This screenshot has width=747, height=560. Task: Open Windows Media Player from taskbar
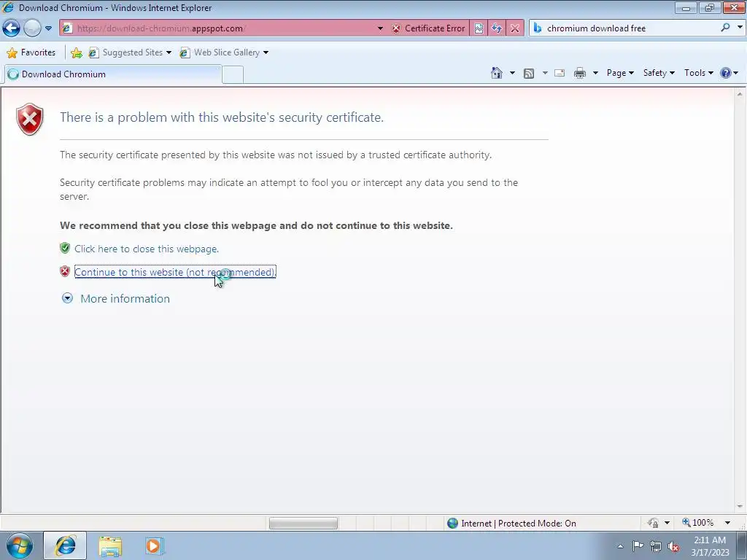(154, 546)
